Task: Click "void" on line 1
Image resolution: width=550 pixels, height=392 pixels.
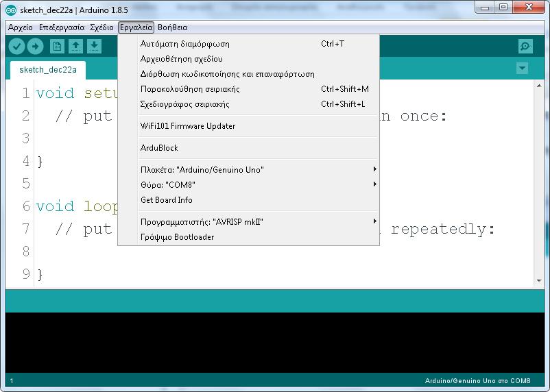Action: [56, 93]
